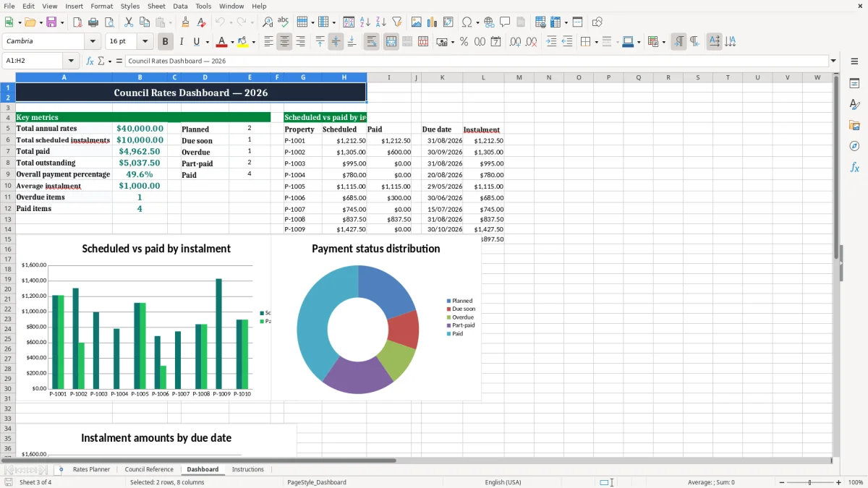
Task: Open the Format menu
Action: click(102, 6)
